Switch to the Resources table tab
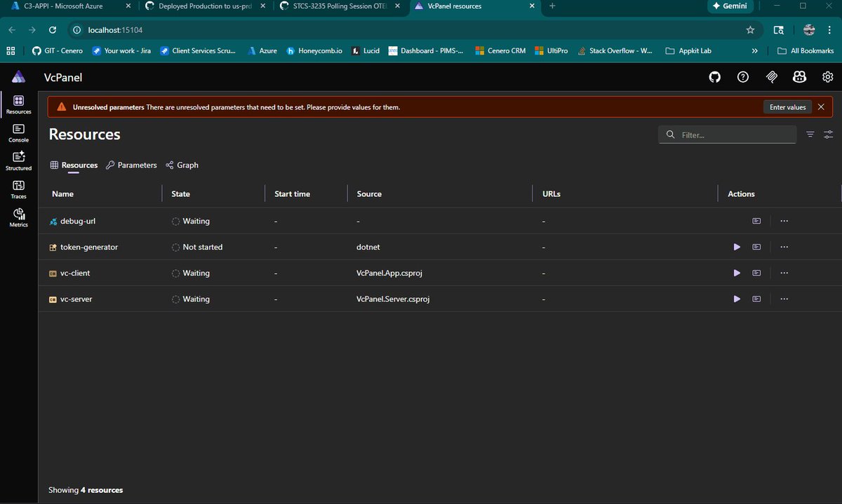Viewport: 842px width, 504px height. [x=74, y=165]
